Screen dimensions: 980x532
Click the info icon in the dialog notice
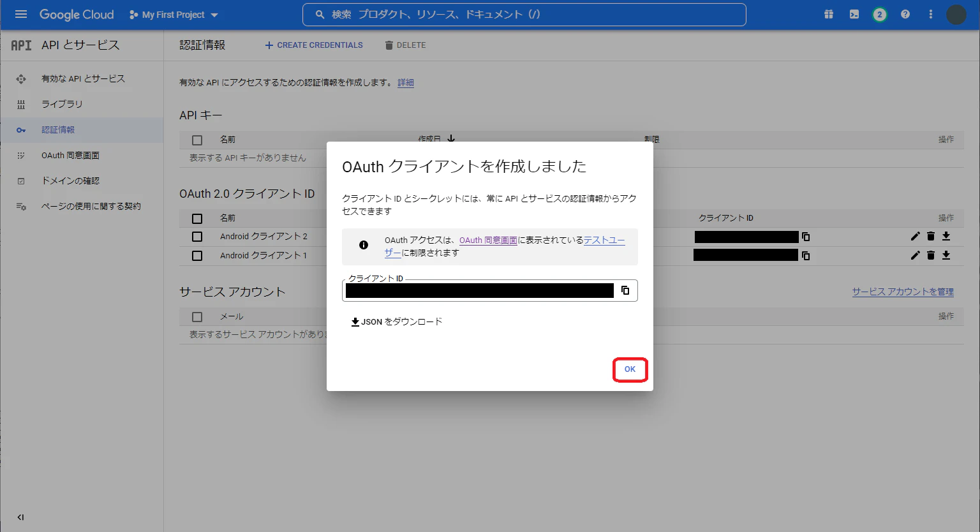coord(364,245)
